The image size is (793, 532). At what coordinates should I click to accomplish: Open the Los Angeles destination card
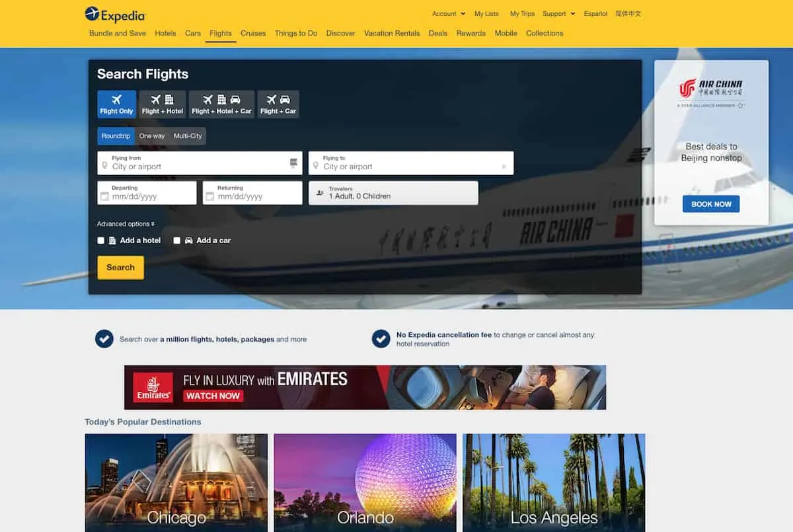coord(554,483)
